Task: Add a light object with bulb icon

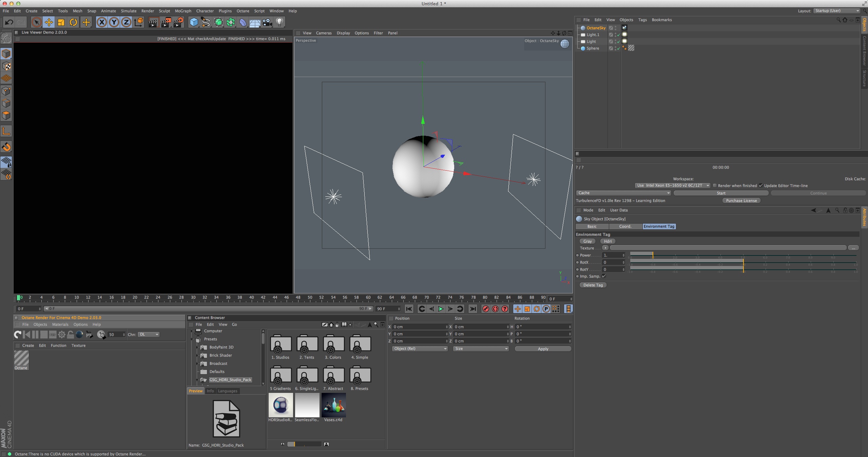Action: coord(279,22)
